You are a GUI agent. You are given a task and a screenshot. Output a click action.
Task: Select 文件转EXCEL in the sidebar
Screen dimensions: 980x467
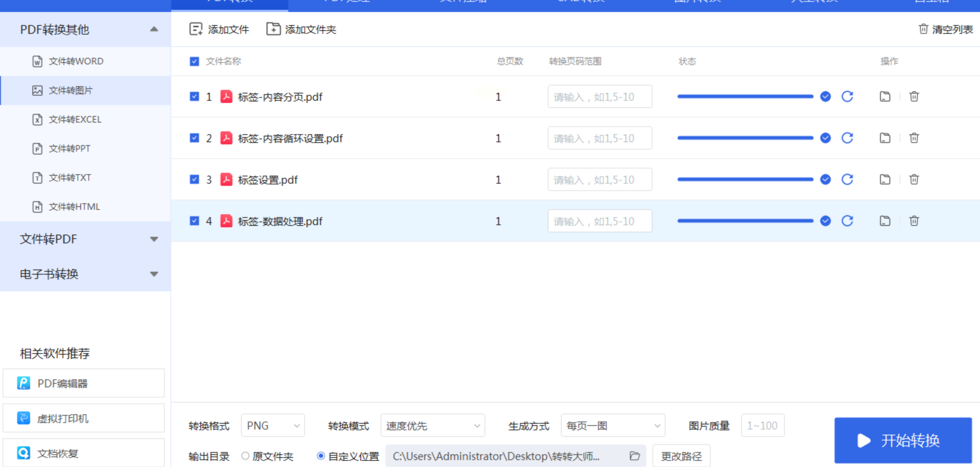pyautogui.click(x=75, y=120)
